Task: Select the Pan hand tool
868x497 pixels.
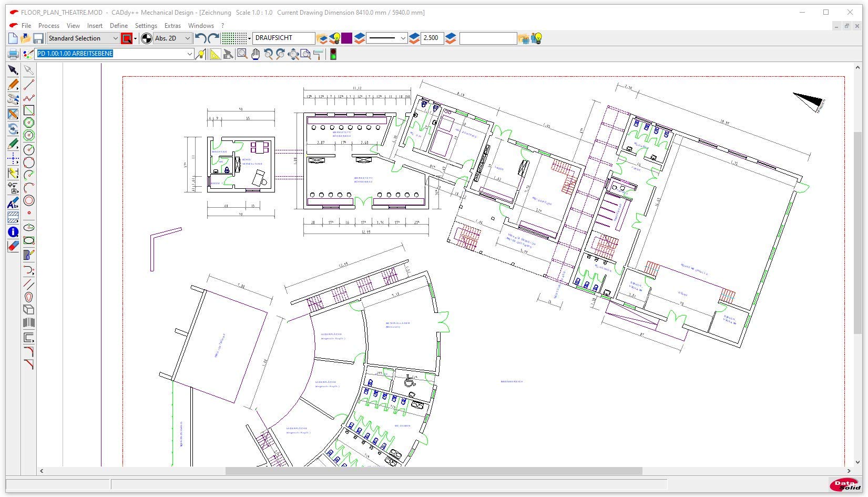Action: (x=255, y=54)
